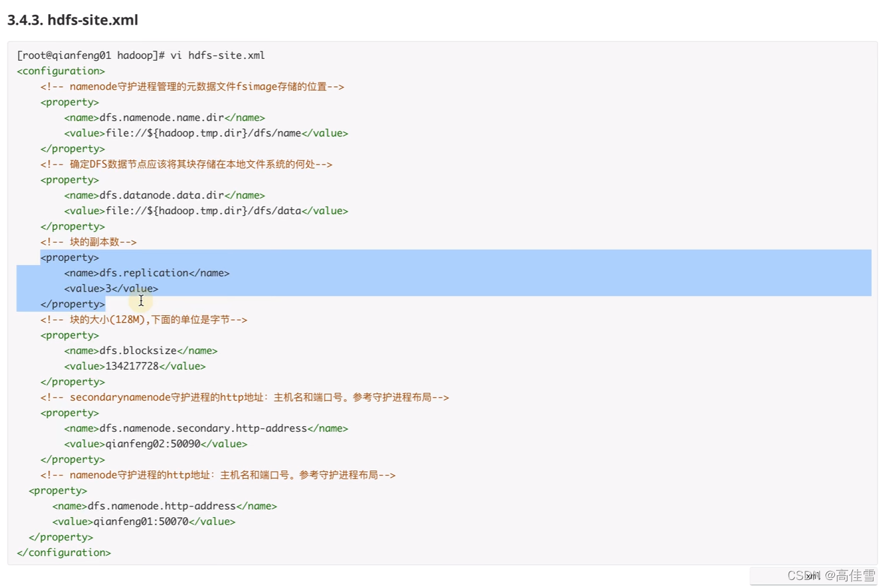Click the 块的副本数 comment line
The width and height of the screenshot is (885, 588).
[88, 242]
